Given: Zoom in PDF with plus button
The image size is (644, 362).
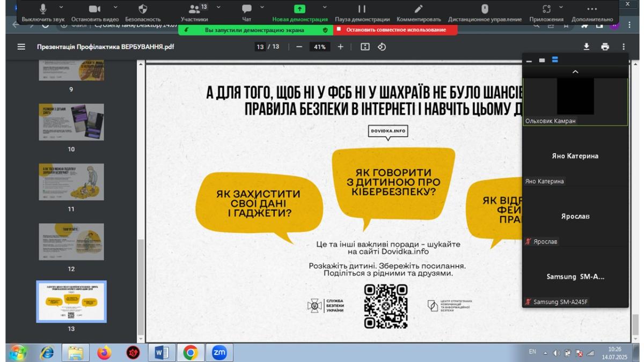Looking at the screenshot, I should pos(340,47).
